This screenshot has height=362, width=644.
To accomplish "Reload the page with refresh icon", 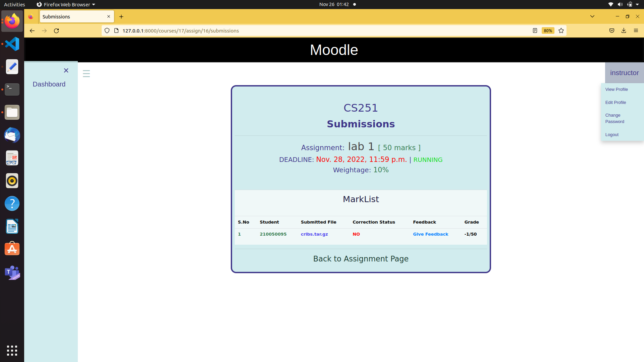I will coord(56,31).
